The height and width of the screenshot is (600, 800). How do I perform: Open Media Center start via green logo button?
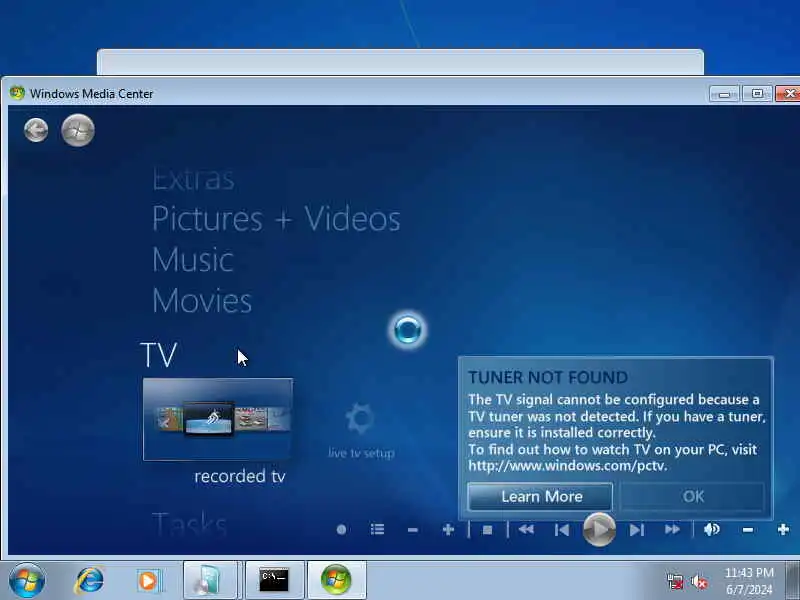point(78,130)
